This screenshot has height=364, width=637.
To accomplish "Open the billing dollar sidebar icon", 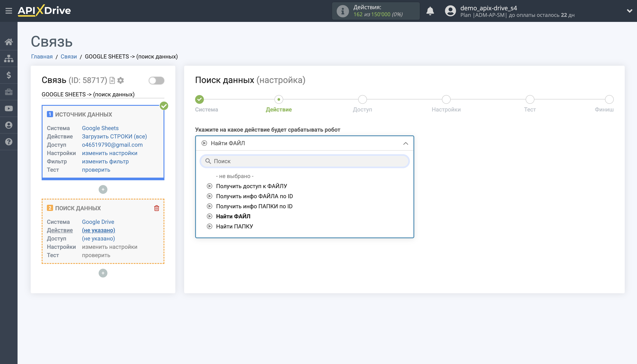I will pyautogui.click(x=9, y=75).
